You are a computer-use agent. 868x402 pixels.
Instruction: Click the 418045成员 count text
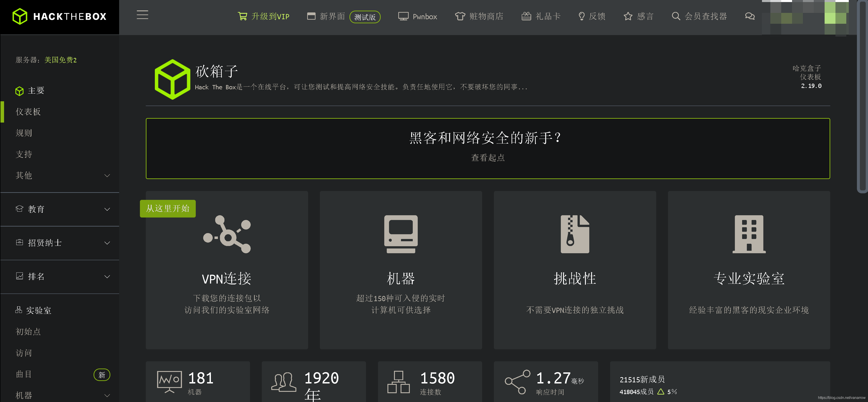tap(636, 392)
